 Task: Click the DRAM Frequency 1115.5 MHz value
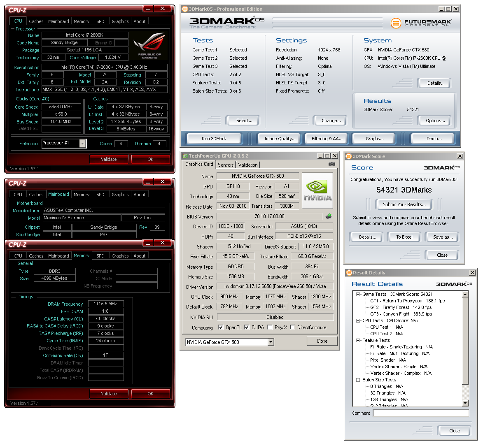coord(106,304)
